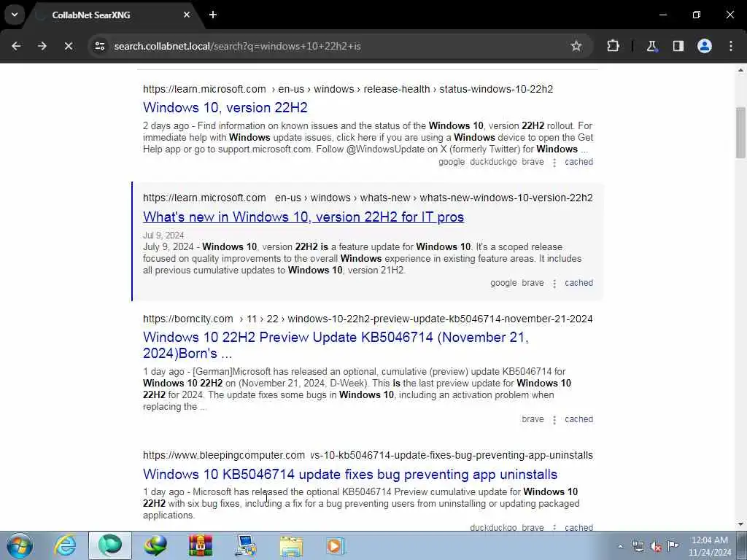This screenshot has height=560, width=747.
Task: Launch Internet Download Manager from taskbar
Action: [x=156, y=545]
